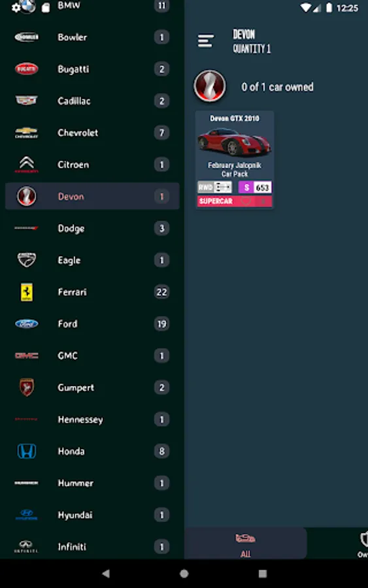
Task: Select the Honda logo icon
Action: click(x=27, y=451)
